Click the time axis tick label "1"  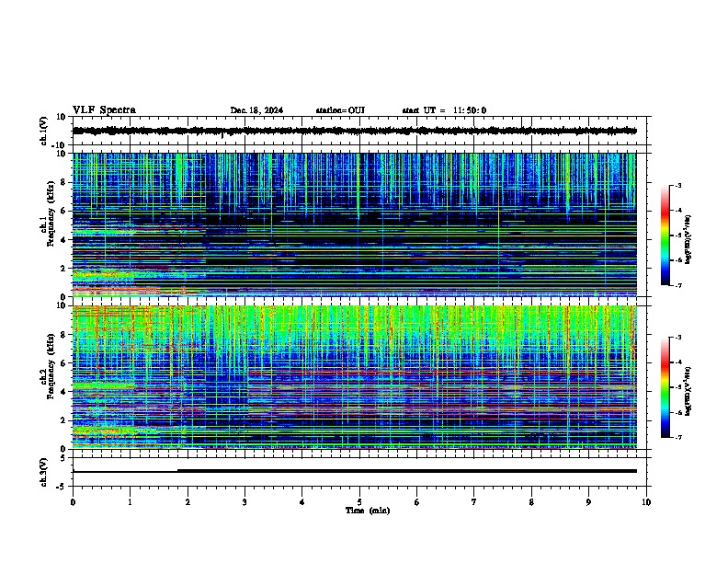click(x=130, y=502)
